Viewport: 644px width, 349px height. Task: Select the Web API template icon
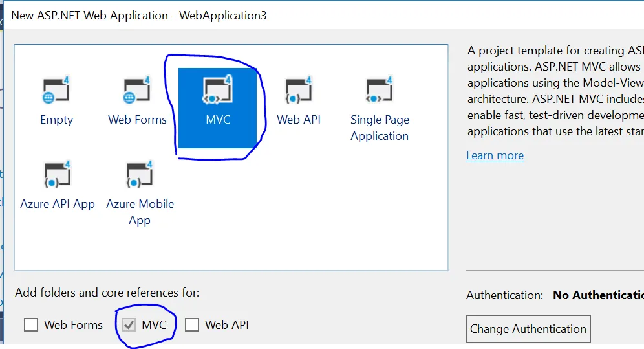(x=299, y=90)
